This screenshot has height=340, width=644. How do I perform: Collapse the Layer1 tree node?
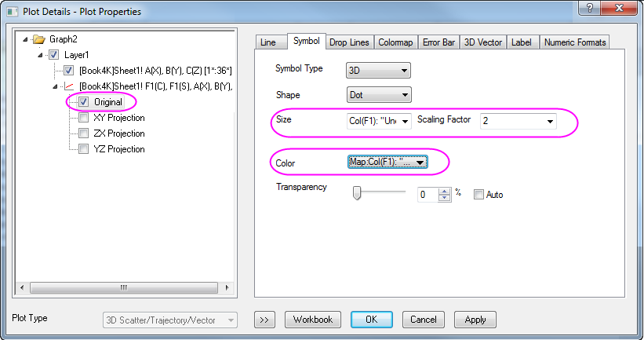pos(39,55)
